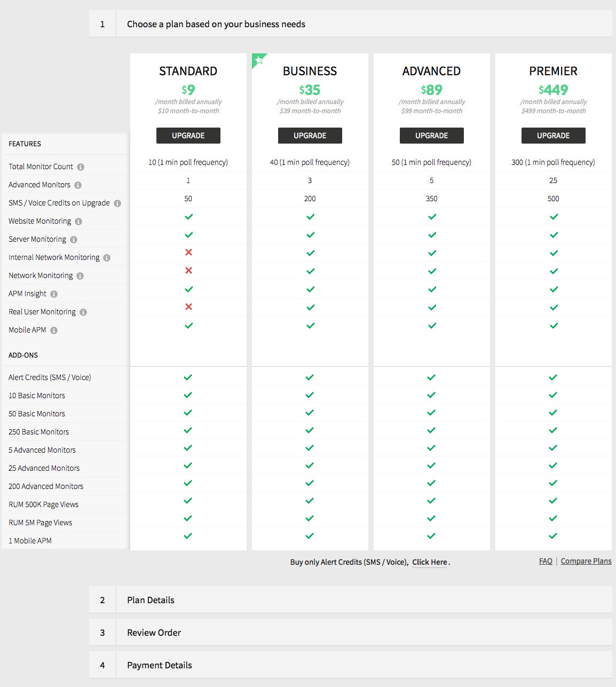Click info icon beside Total Monitor Count
Image resolution: width=616 pixels, height=687 pixels.
point(81,167)
